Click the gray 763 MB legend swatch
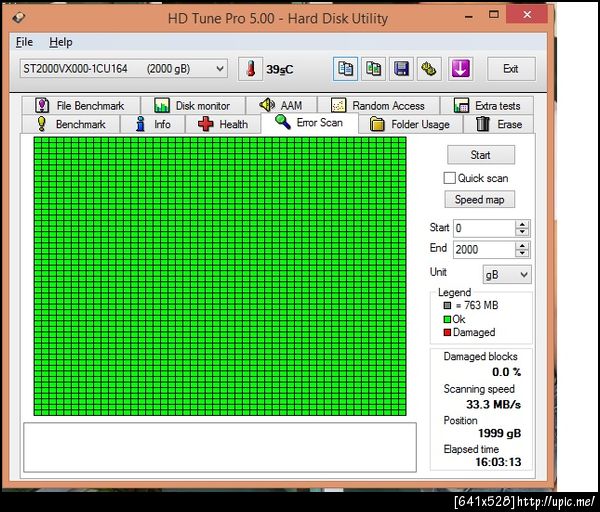600x512 pixels. (447, 305)
